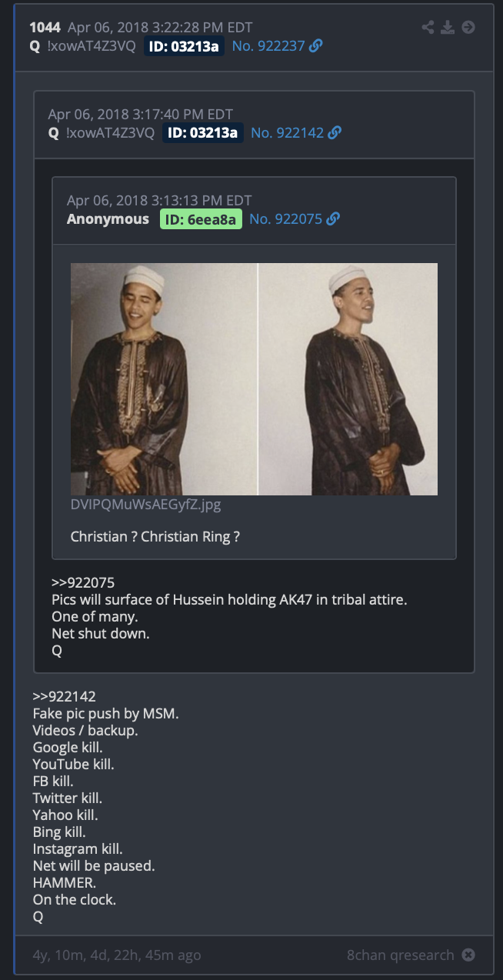Select the top ID: 03213a badge
The height and width of the screenshot is (980, 503).
click(x=184, y=46)
